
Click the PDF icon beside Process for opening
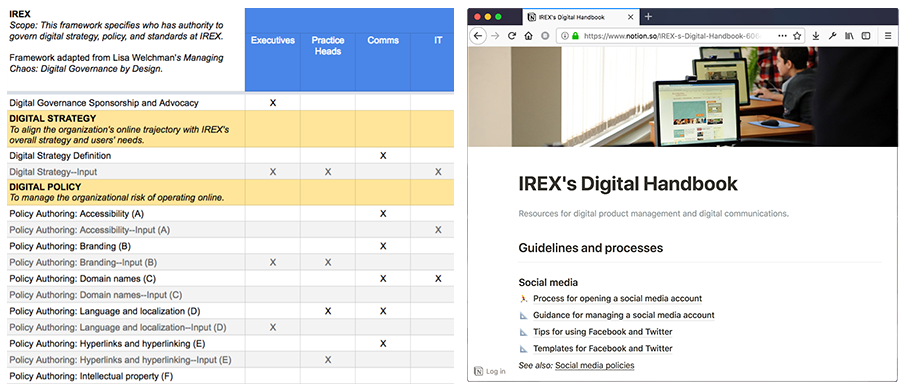coord(523,298)
